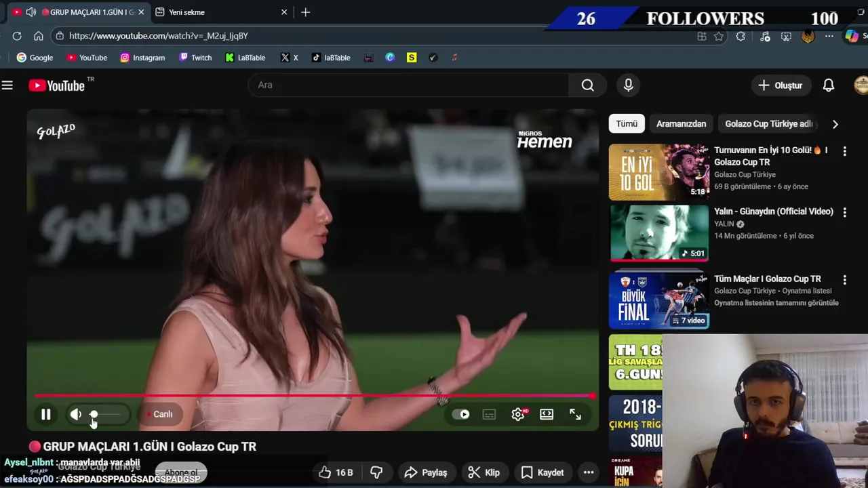868x488 pixels.
Task: Mute the video with the speaker icon
Action: [75, 414]
